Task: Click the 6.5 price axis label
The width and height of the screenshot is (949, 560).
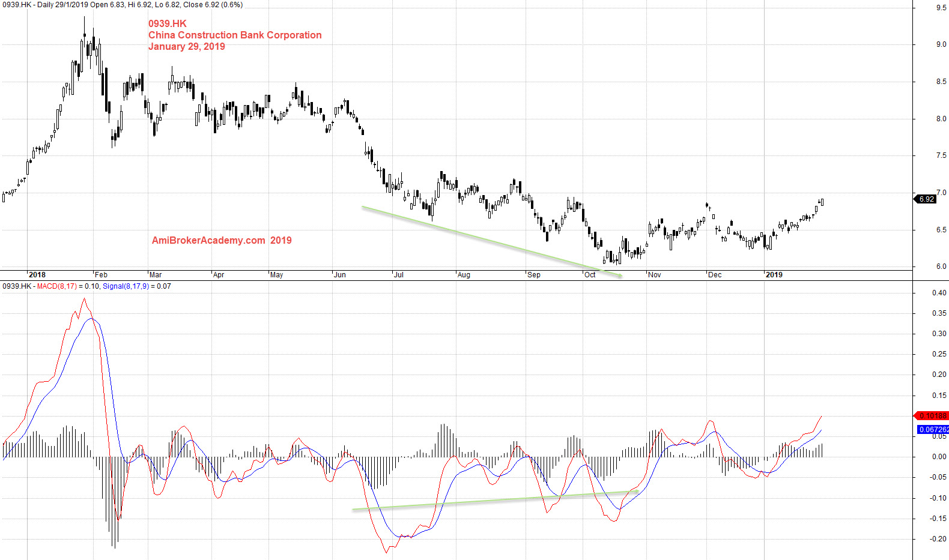Action: pos(941,230)
